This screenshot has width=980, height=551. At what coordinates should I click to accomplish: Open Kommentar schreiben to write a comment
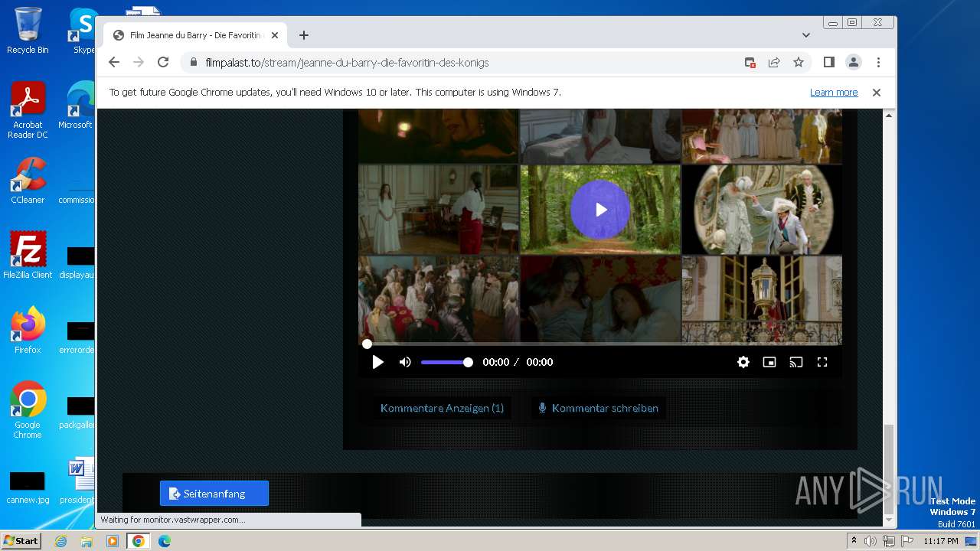(x=598, y=408)
